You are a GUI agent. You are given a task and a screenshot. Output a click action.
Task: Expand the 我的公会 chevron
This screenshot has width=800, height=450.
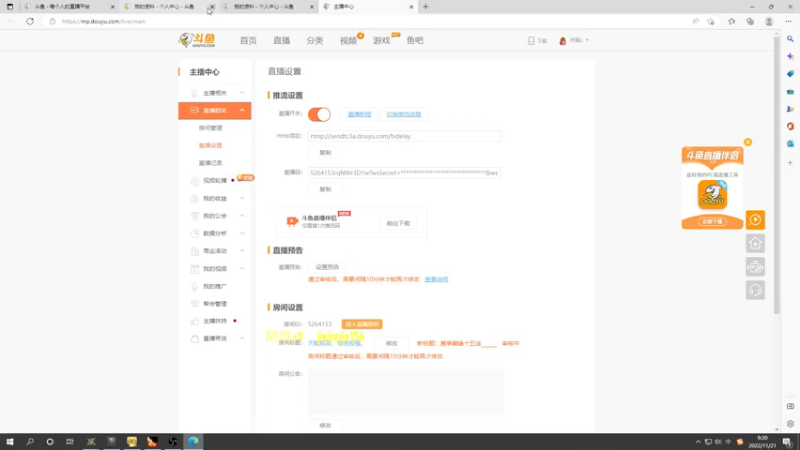pyautogui.click(x=242, y=216)
